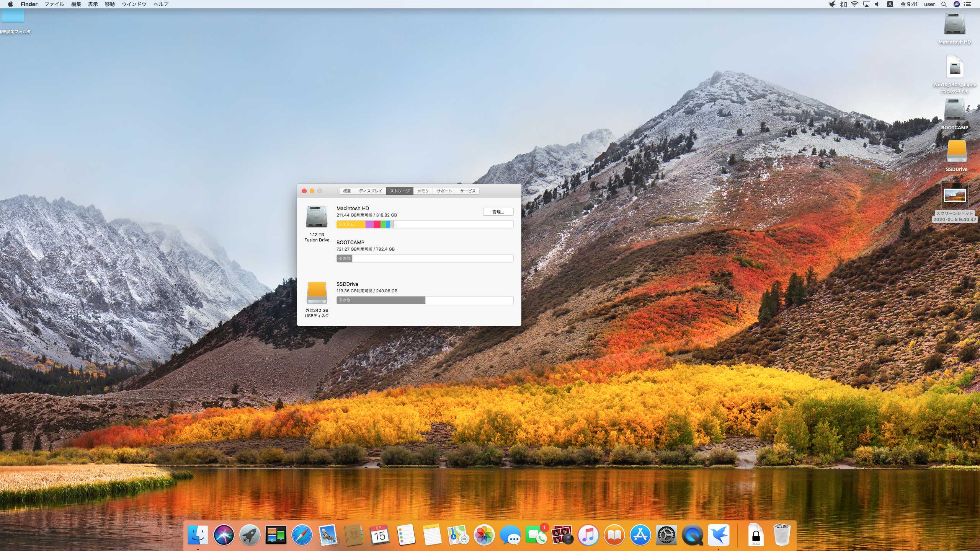Screen dimensions: 980x551
Task: Open the Finder menu
Action: pos(29,4)
